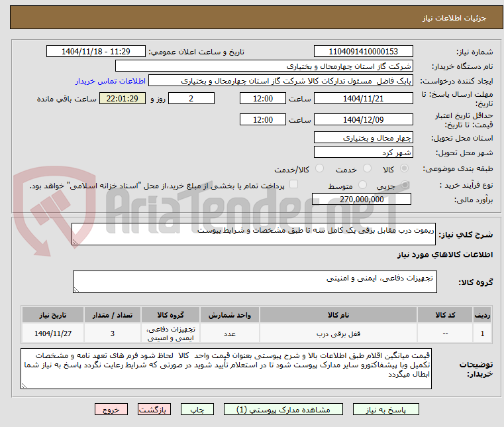Image resolution: width=504 pixels, height=427 pixels.
Task: Click the توضیحات خریدار notes textarea
Action: (x=226, y=369)
